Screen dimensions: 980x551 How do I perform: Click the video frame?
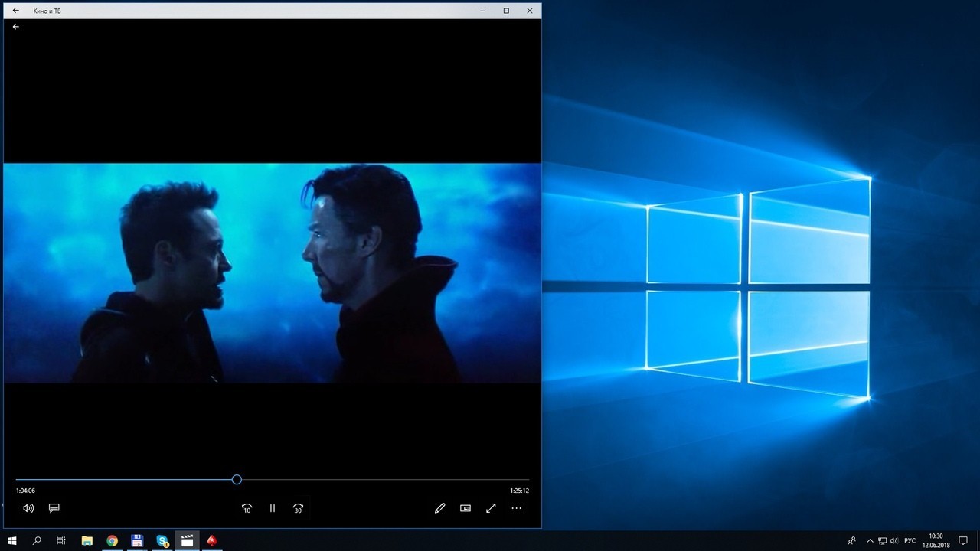272,272
